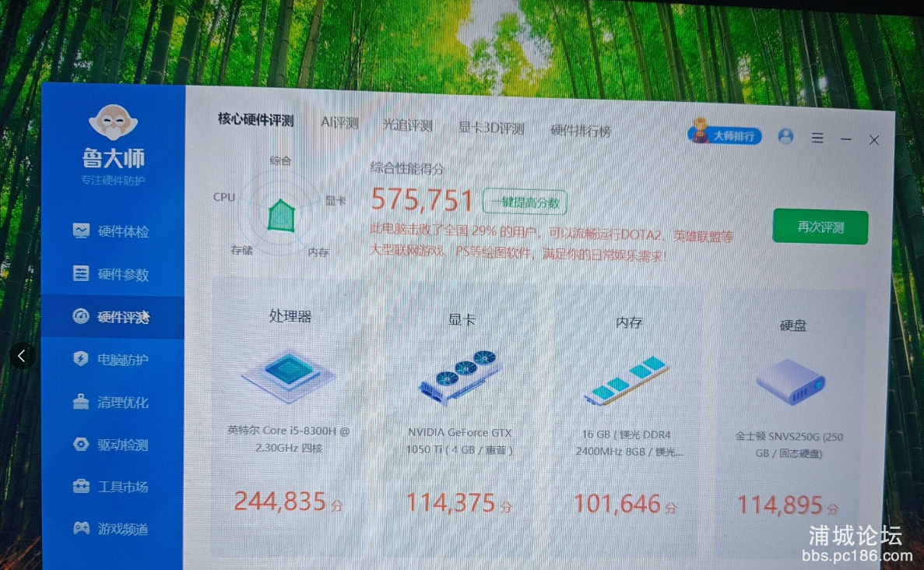
Task: Click the green 再次评测 button
Action: 820,227
